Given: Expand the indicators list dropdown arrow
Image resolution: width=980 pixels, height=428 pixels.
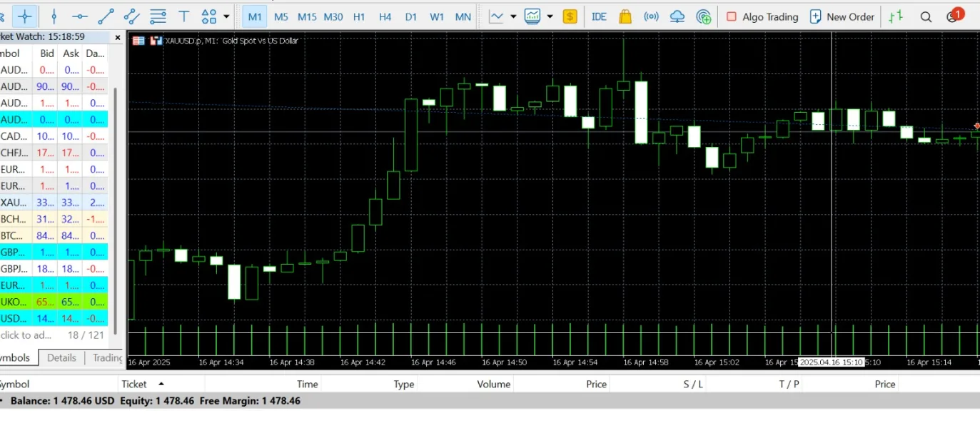Looking at the screenshot, I should point(550,16).
